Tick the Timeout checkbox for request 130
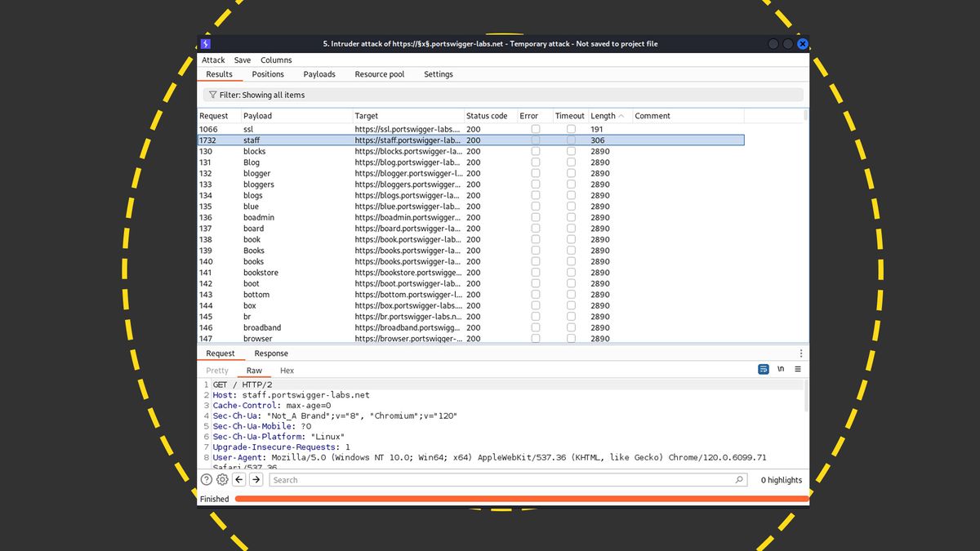Screen dimensions: 980x551 click(x=569, y=151)
